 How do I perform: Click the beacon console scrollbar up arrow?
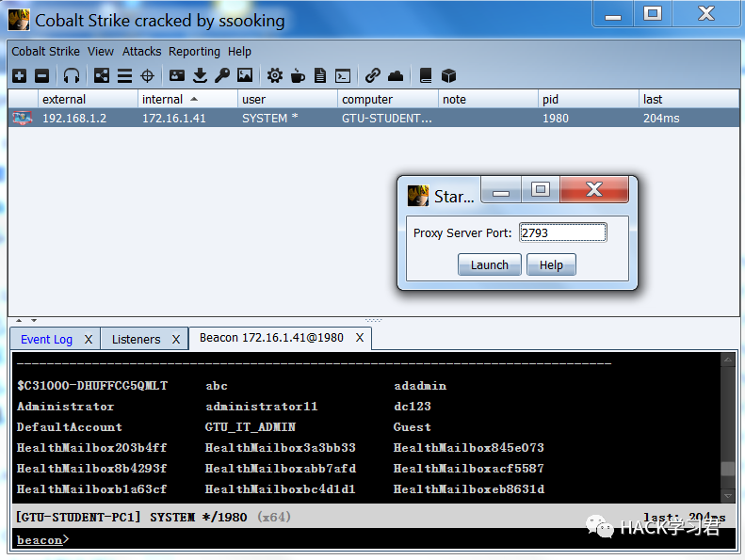(x=727, y=360)
